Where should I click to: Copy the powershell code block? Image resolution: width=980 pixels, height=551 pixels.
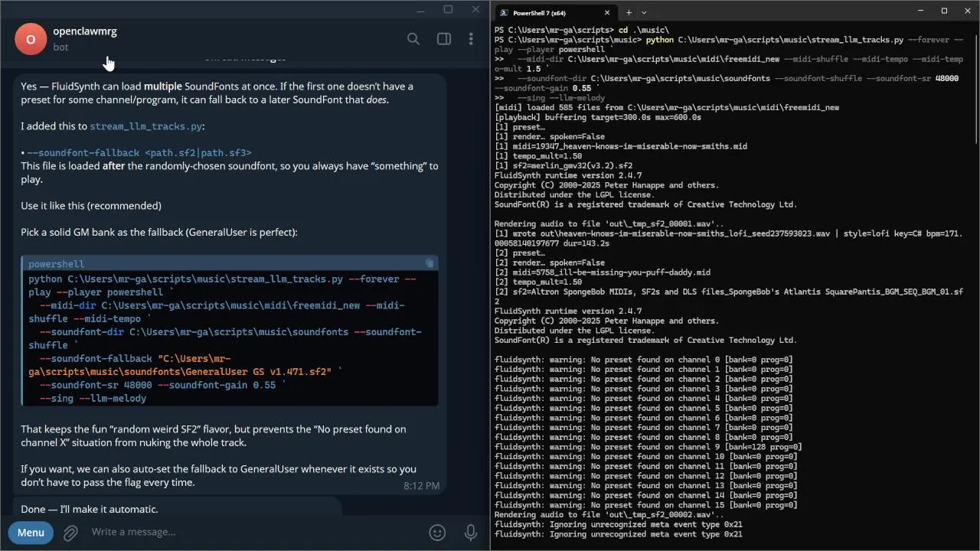point(430,263)
